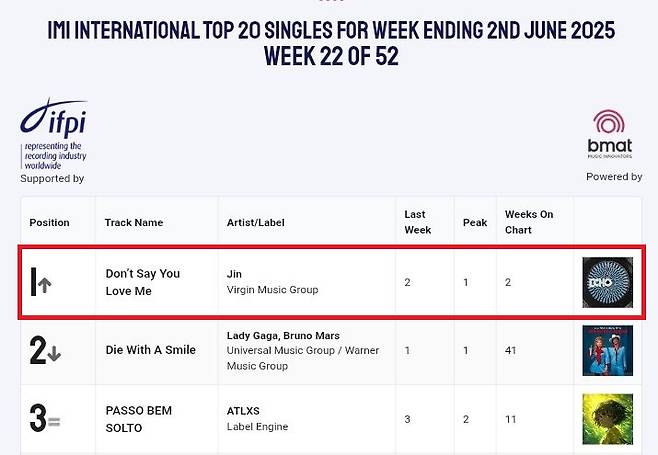The width and height of the screenshot is (658, 455).
Task: Open the PASSO BEM SOLTO cover art
Action: pyautogui.click(x=607, y=419)
